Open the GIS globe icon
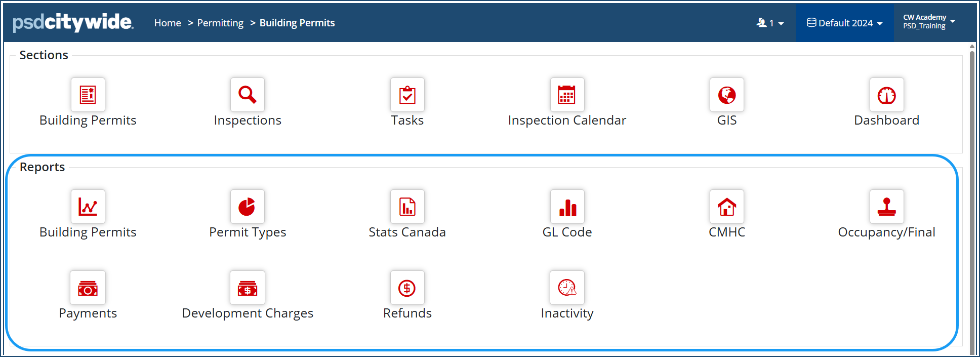Image resolution: width=980 pixels, height=357 pixels. [727, 95]
